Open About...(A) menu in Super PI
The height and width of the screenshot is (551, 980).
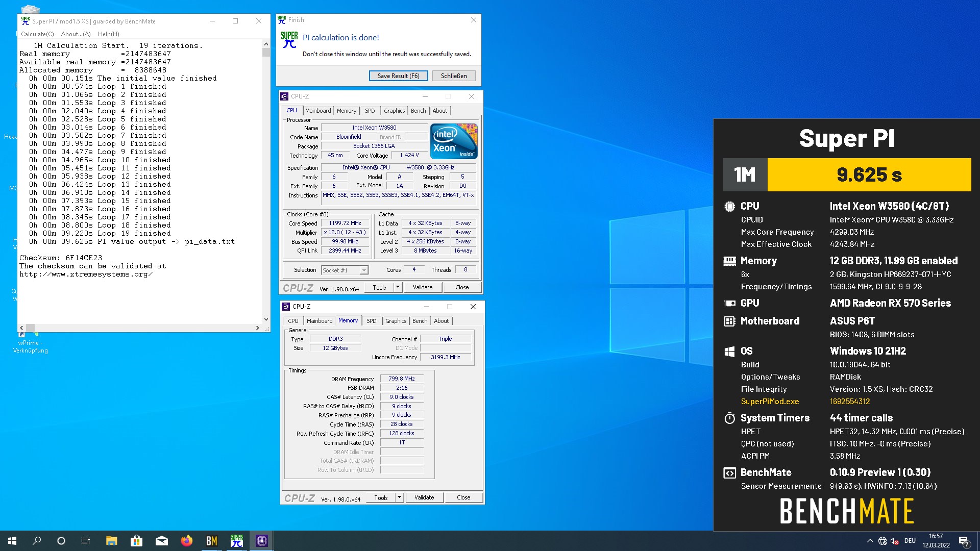tap(76, 34)
